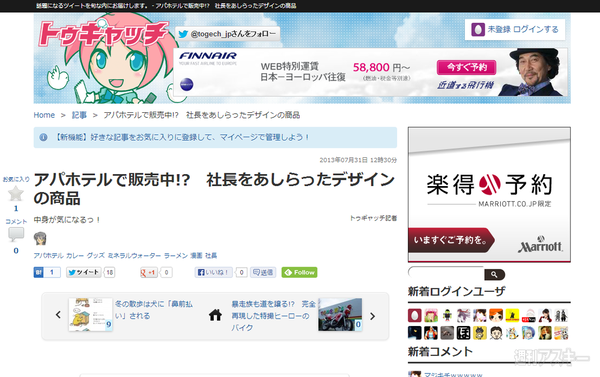
Task: Open the orange-haired face avatar user
Action: point(496,315)
